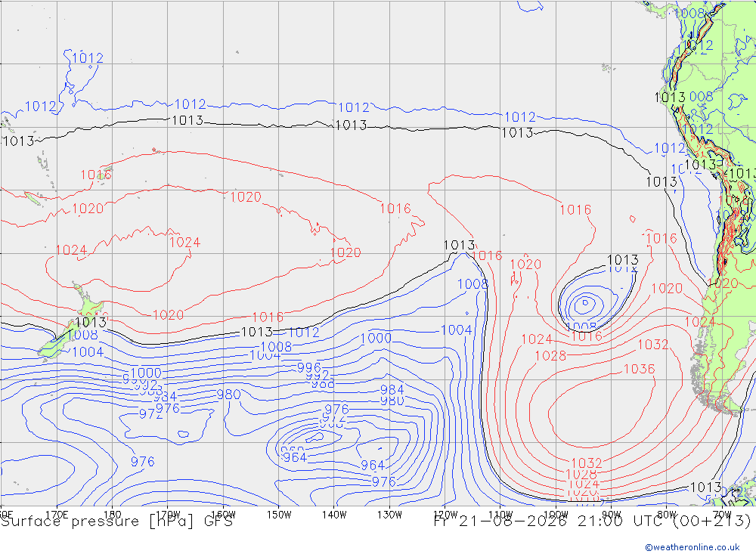The image size is (756, 554).
Task: Open the weatheronline.co.uk copyright link
Action: tap(692, 546)
